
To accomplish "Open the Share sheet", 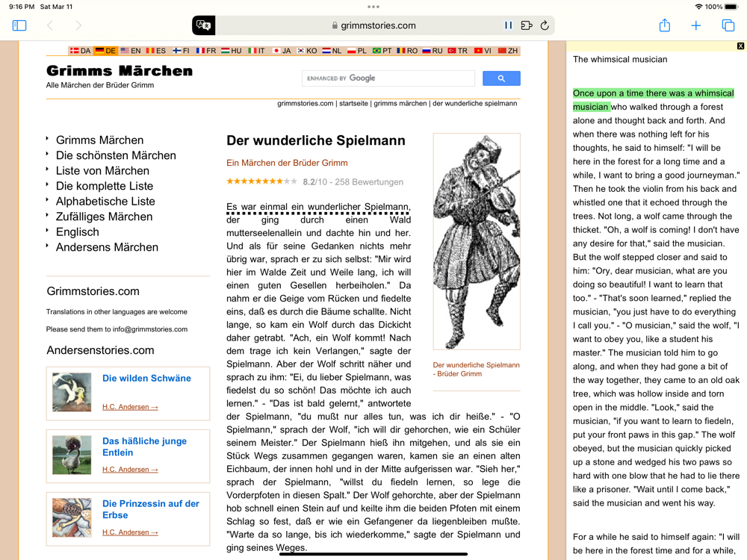I will coord(665,25).
